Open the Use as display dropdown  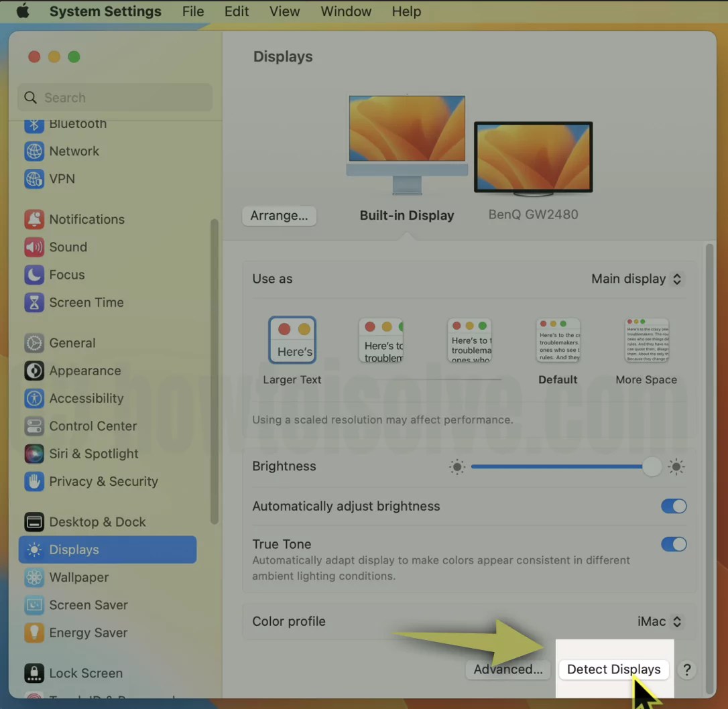point(636,279)
